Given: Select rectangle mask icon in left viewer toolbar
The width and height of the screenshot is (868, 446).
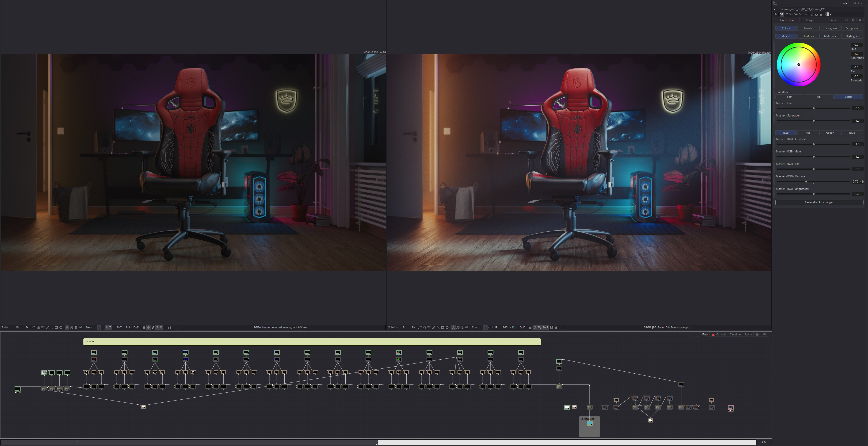Looking at the screenshot, I should point(56,327).
